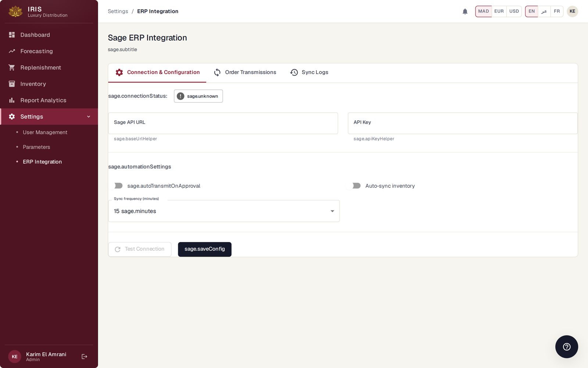588x368 pixels.
Task: Click the sage.automationSettings heading
Action: click(x=140, y=167)
